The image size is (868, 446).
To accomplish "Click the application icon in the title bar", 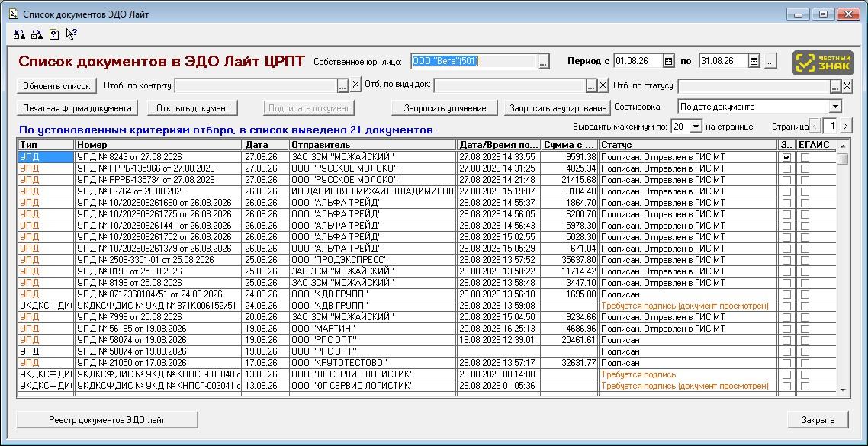I will 15,14.
